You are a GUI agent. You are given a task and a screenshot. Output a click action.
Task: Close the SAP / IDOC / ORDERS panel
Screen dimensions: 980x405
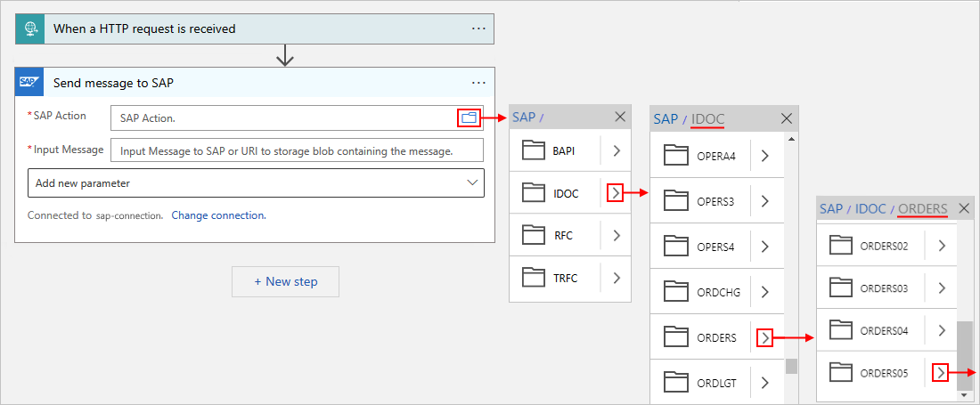coord(964,208)
